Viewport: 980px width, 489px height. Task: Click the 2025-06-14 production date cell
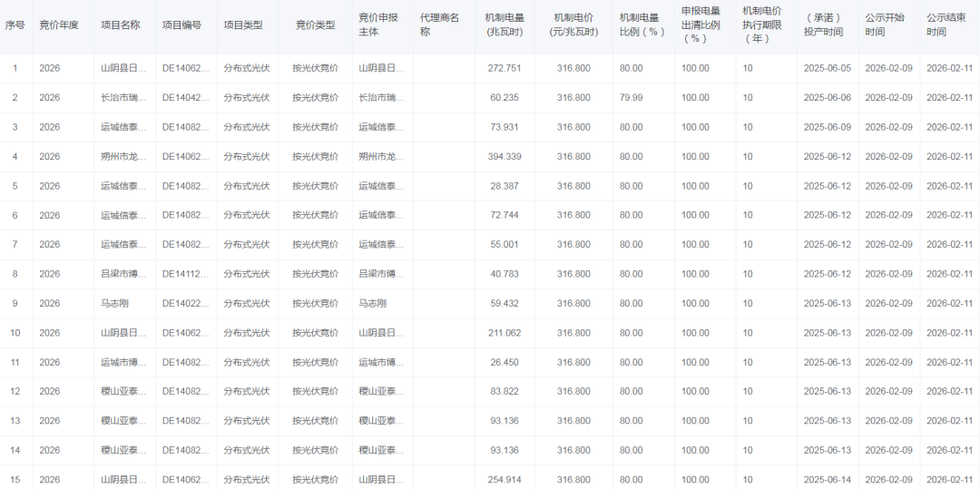pyautogui.click(x=827, y=480)
